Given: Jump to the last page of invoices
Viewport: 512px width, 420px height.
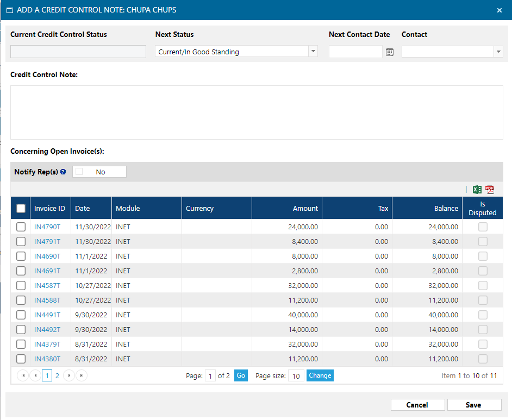Looking at the screenshot, I should tap(82, 375).
